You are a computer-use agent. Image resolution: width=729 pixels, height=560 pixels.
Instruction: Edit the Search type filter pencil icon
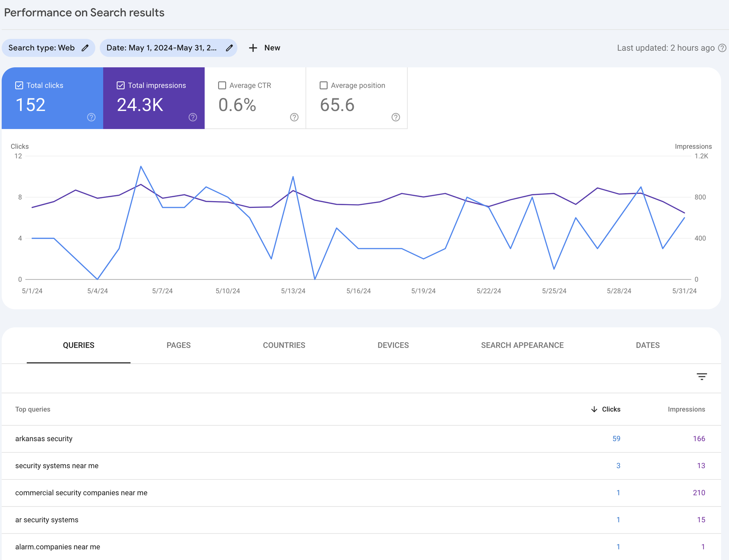[x=85, y=48]
